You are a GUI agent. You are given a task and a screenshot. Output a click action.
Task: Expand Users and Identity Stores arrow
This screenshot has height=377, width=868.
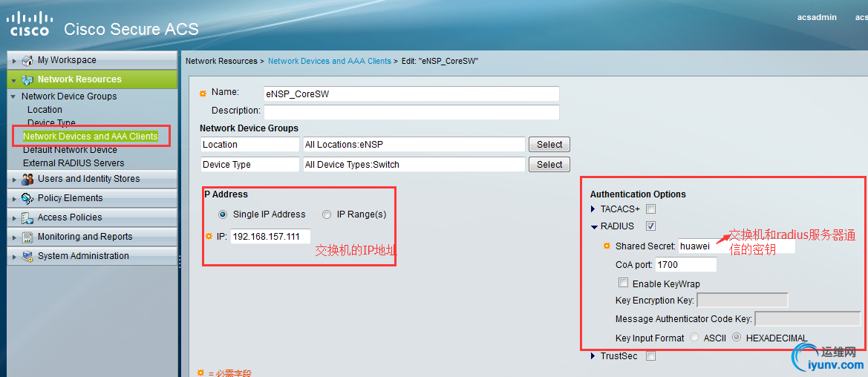[14, 180]
